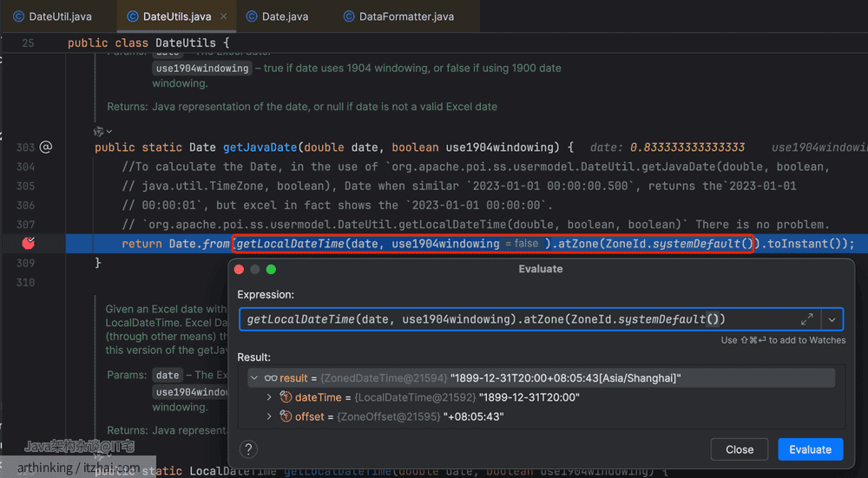Click the dateTime field icon
The width and height of the screenshot is (868, 478).
click(286, 397)
